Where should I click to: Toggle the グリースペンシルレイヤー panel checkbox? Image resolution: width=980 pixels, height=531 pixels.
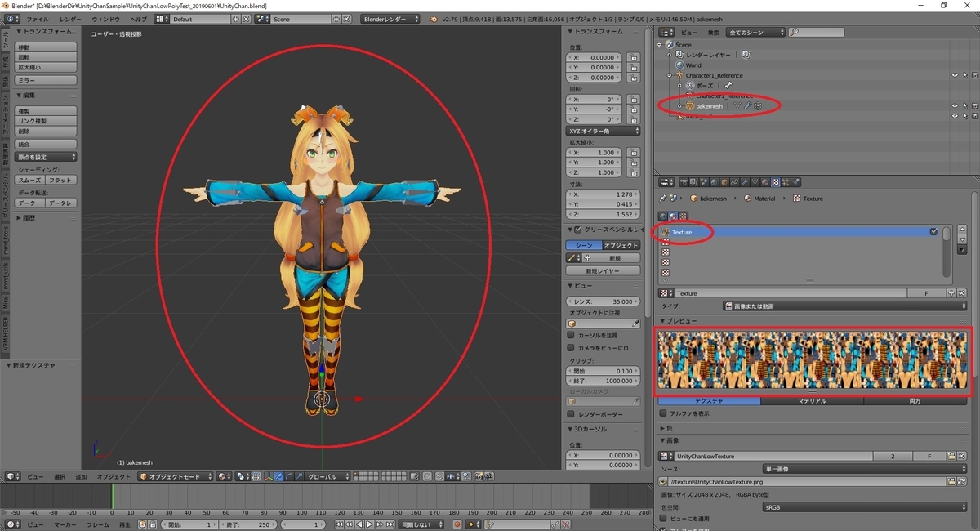578,230
